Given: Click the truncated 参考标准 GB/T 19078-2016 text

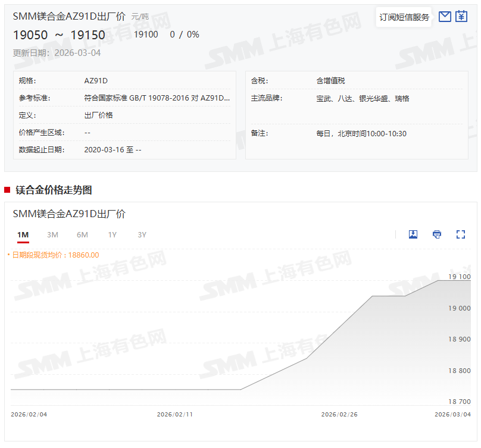Looking at the screenshot, I should tap(157, 98).
